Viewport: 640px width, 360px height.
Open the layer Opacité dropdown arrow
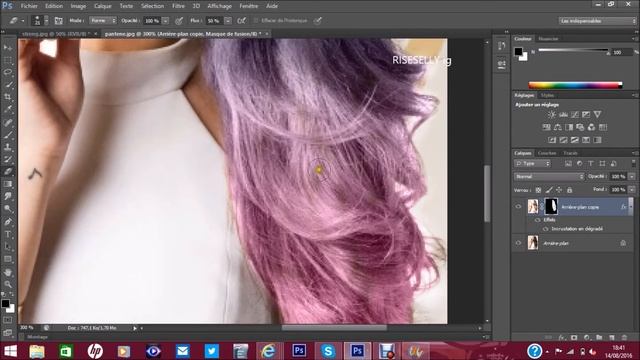632,176
